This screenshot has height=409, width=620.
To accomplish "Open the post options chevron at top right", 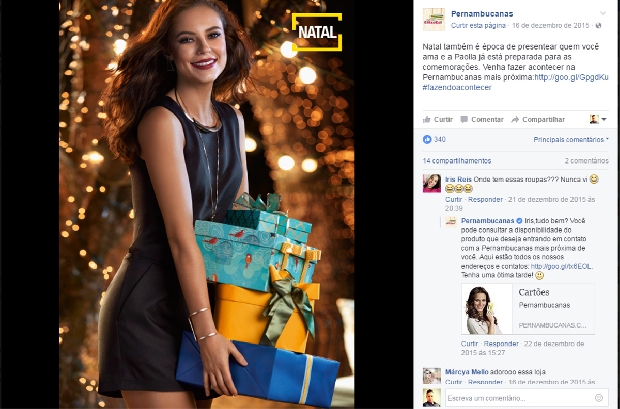I will pyautogui.click(x=603, y=13).
